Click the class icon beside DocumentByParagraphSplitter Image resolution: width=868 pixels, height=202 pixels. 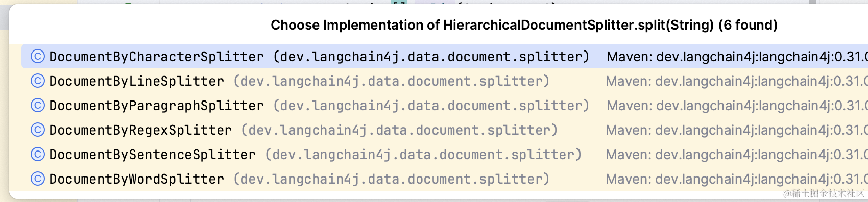coord(38,105)
